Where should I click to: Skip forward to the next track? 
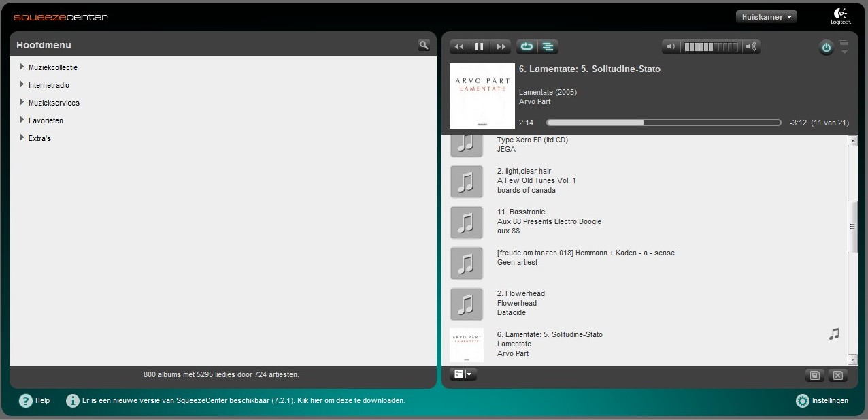tap(501, 47)
